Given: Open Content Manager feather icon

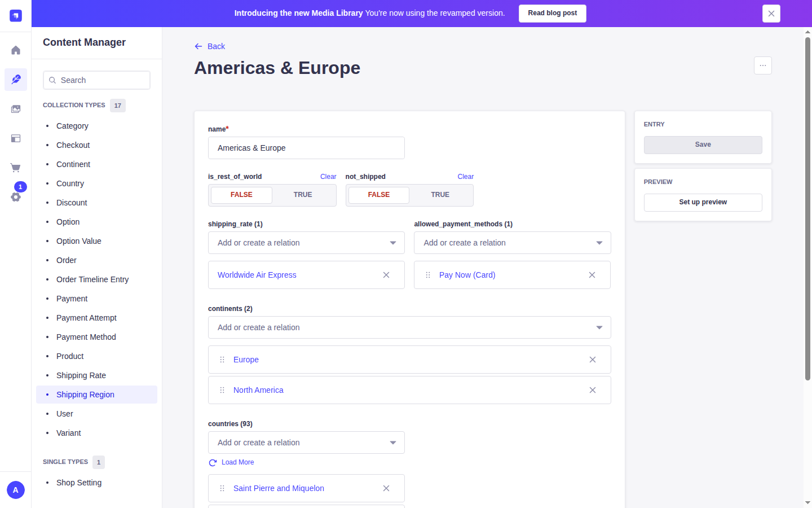Looking at the screenshot, I should pos(16,80).
